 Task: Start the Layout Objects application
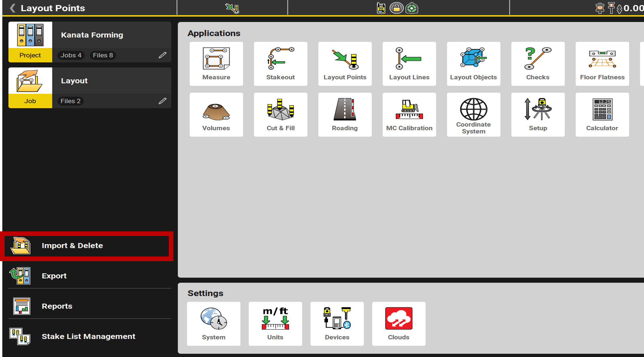point(473,64)
